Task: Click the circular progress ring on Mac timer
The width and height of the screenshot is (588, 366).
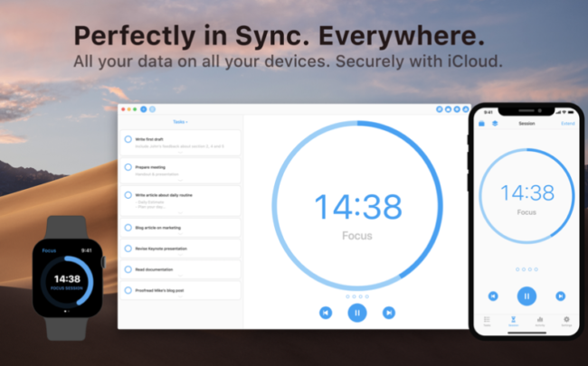Action: (x=357, y=205)
